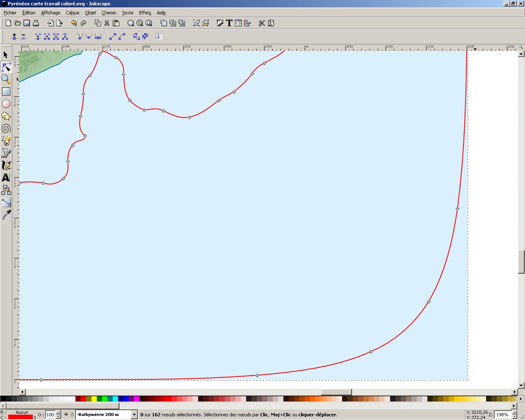The width and height of the screenshot is (525, 420).
Task: Toggle visibility eye of the current layer
Action: pyautogui.click(x=66, y=415)
